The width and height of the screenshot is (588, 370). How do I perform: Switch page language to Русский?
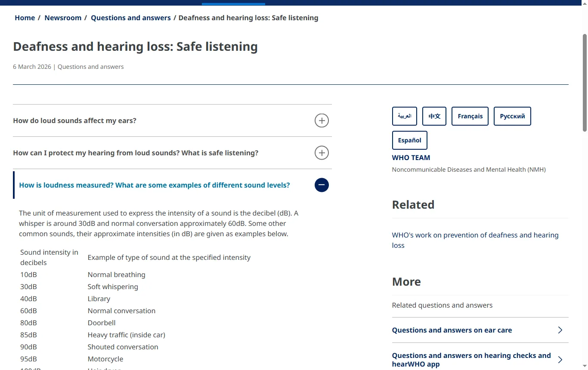click(512, 116)
